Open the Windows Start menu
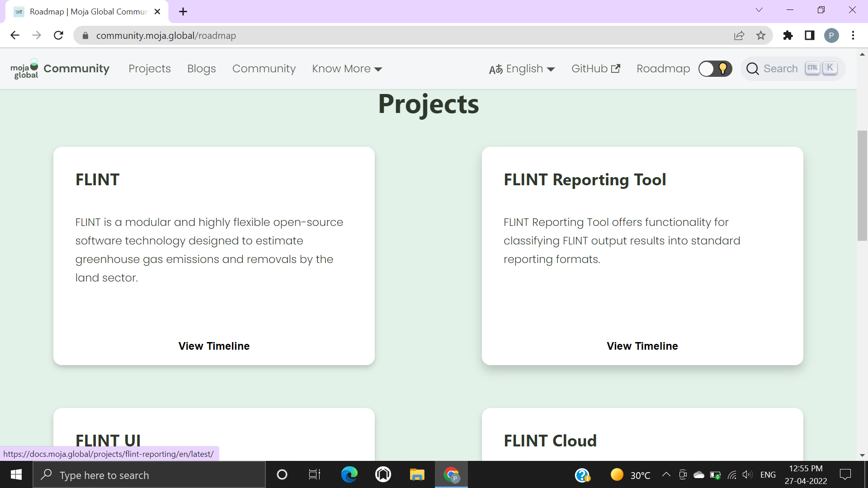 click(16, 475)
